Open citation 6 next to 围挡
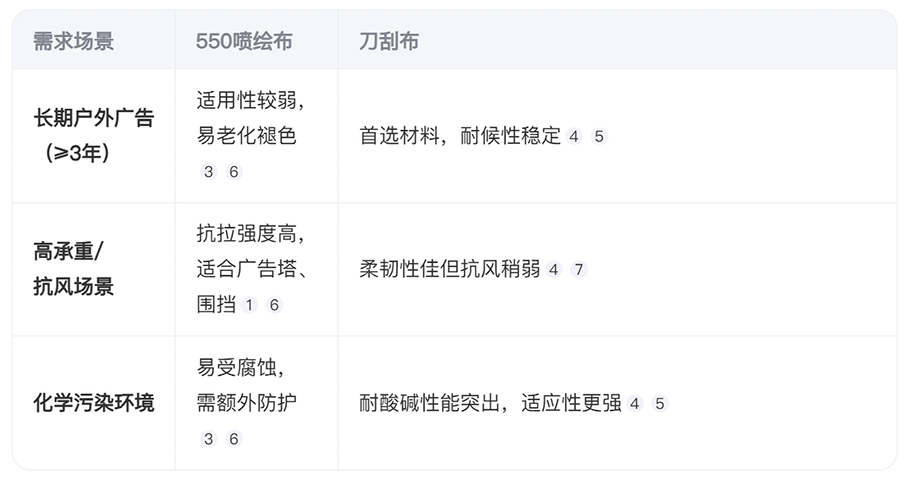The width and height of the screenshot is (907, 478). point(274,305)
